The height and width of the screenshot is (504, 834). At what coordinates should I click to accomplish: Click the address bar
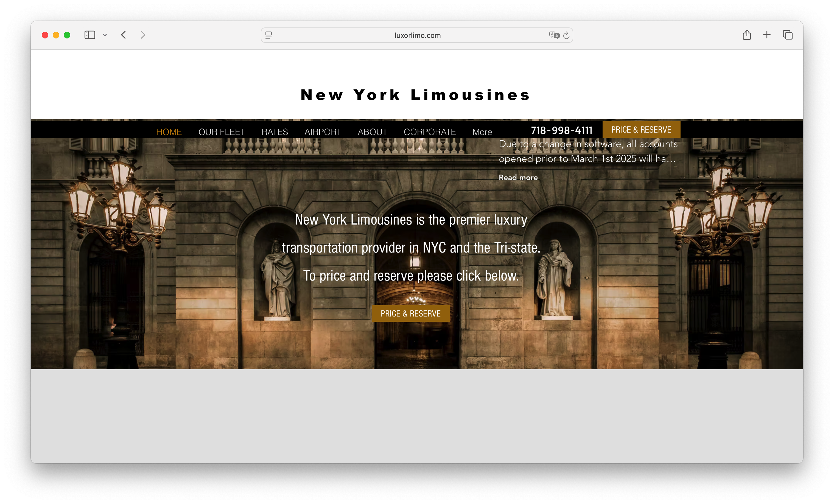(x=417, y=35)
